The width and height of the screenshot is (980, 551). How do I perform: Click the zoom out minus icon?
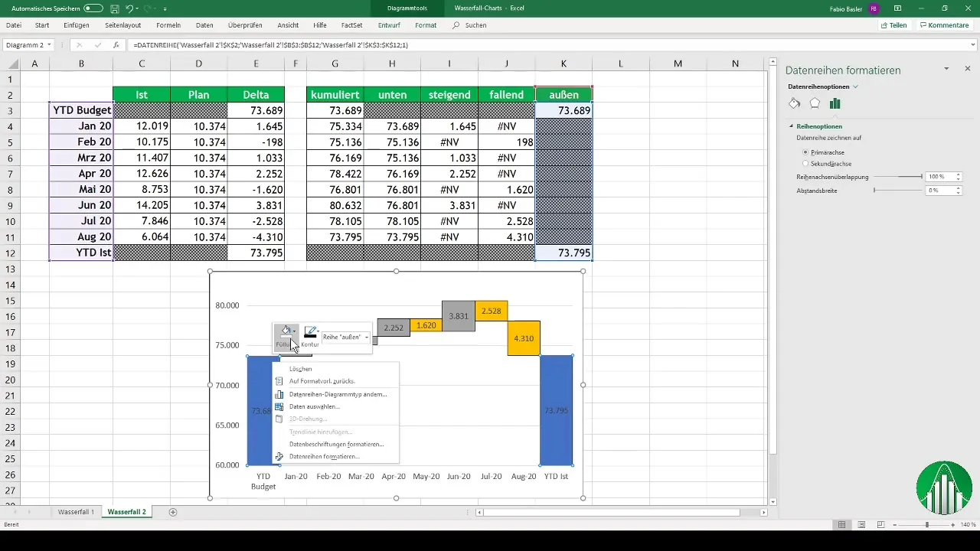pyautogui.click(x=894, y=525)
